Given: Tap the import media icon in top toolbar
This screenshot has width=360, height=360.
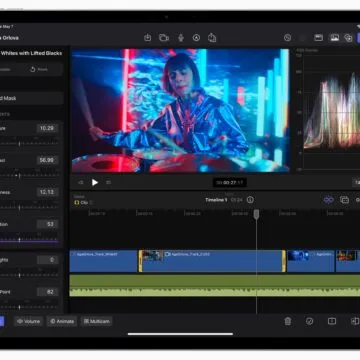Looking at the screenshot, I should (147, 38).
